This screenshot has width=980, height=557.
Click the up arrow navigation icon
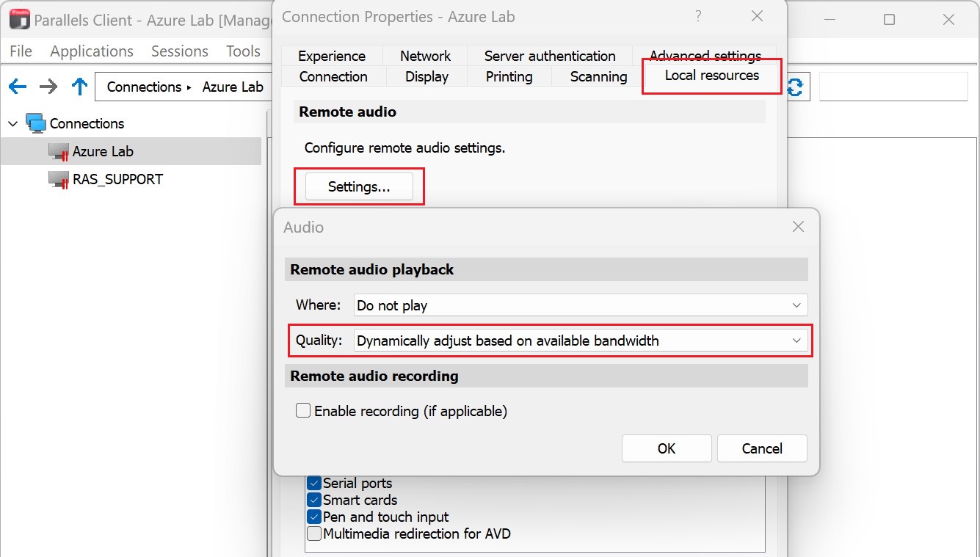[79, 87]
